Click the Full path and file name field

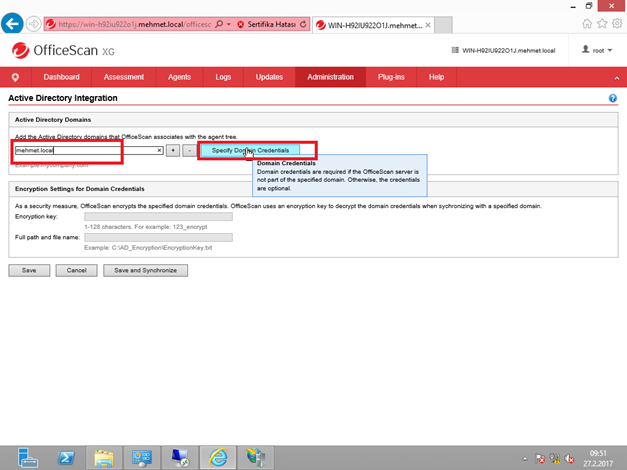click(x=158, y=237)
